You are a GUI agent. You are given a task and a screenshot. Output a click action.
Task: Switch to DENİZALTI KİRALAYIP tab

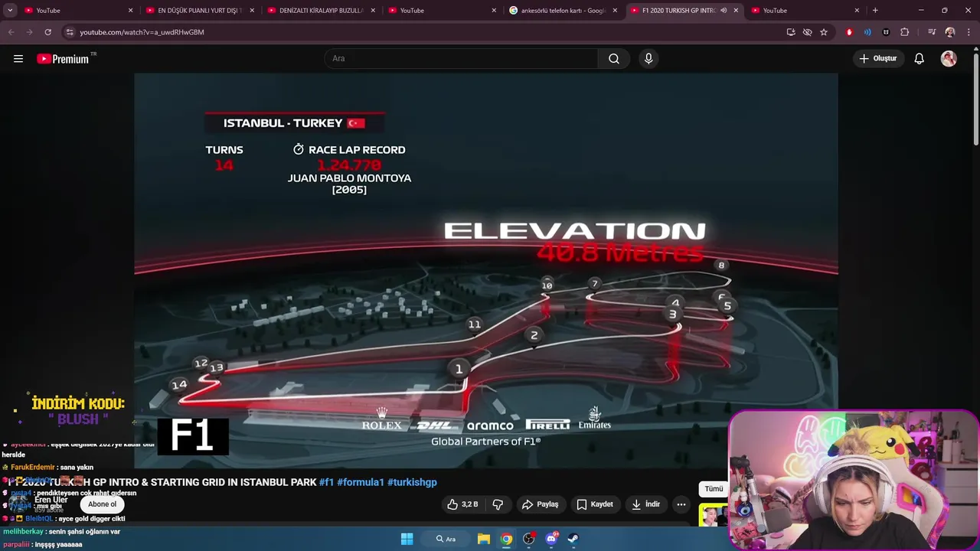click(320, 11)
